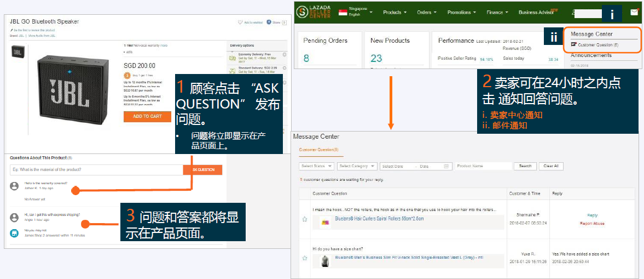Click the Buy 1 get 1 free badge

click(127, 75)
